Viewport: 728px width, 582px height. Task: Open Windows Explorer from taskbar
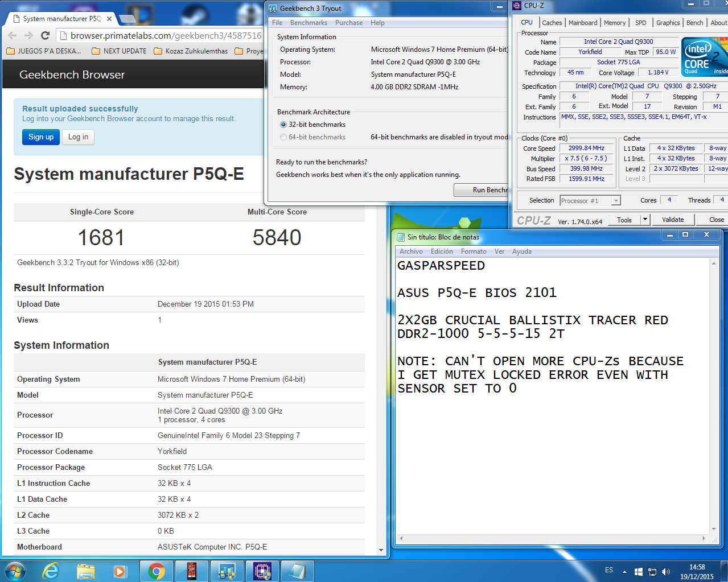click(85, 571)
